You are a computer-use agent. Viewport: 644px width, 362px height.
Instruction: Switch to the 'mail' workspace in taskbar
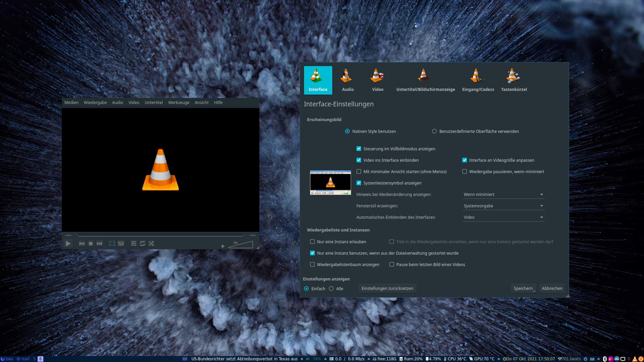(23, 359)
